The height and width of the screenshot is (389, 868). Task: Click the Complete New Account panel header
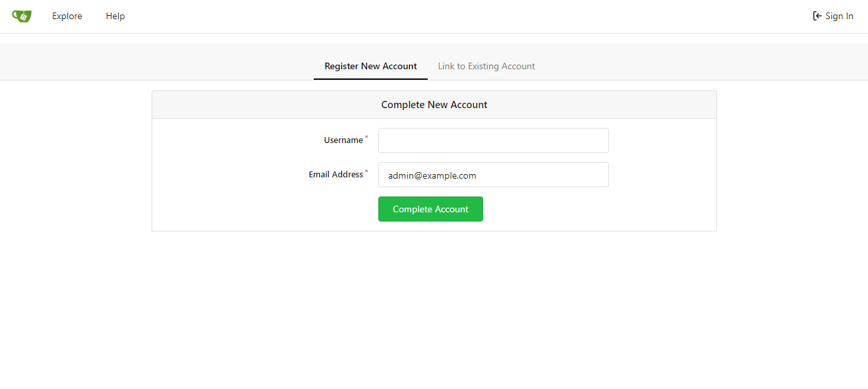(x=434, y=104)
